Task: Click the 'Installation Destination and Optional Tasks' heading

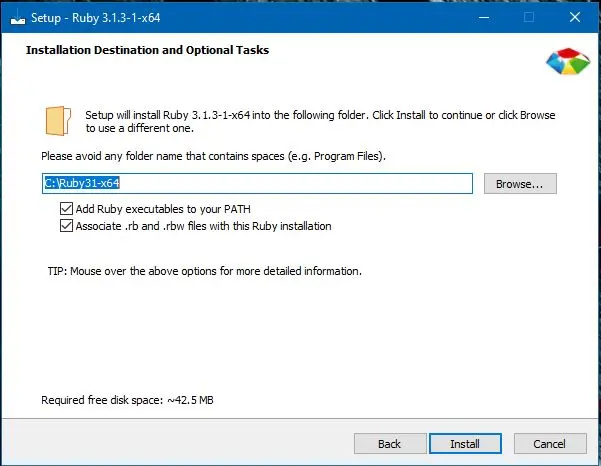Action: (x=148, y=50)
